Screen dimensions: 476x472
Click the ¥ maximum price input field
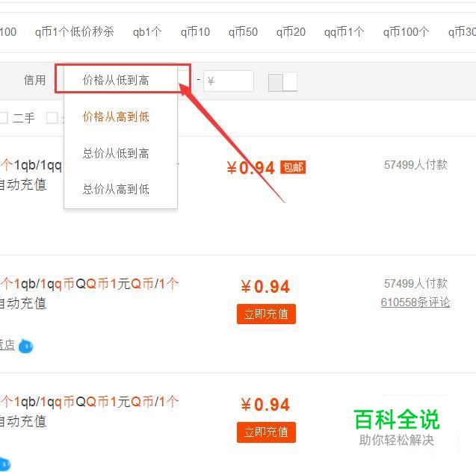tap(229, 81)
